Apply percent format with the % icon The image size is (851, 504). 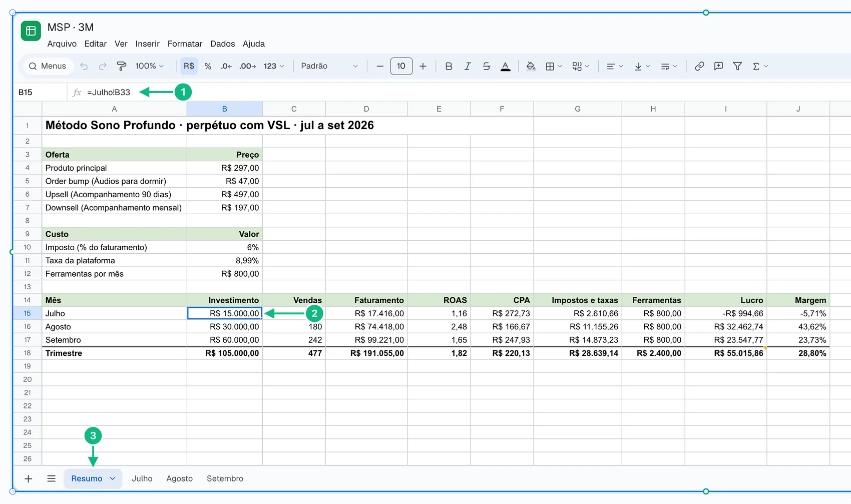208,66
